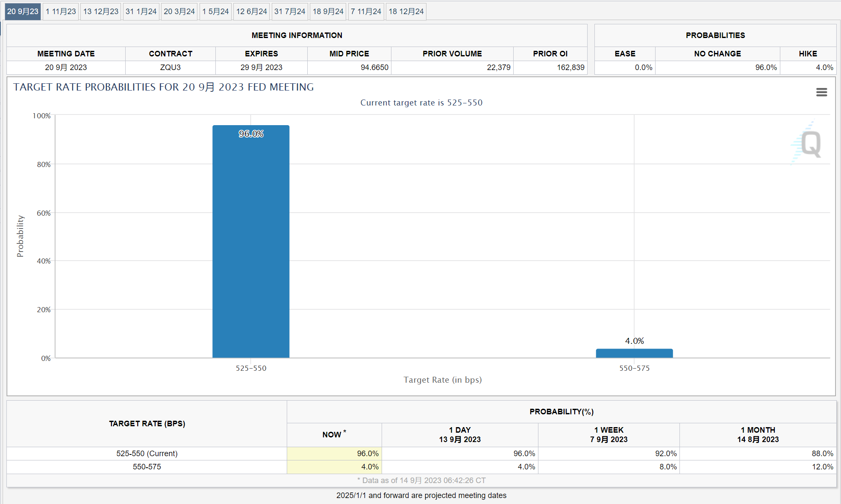Select the 525-550 (Current) table row label

(x=147, y=454)
